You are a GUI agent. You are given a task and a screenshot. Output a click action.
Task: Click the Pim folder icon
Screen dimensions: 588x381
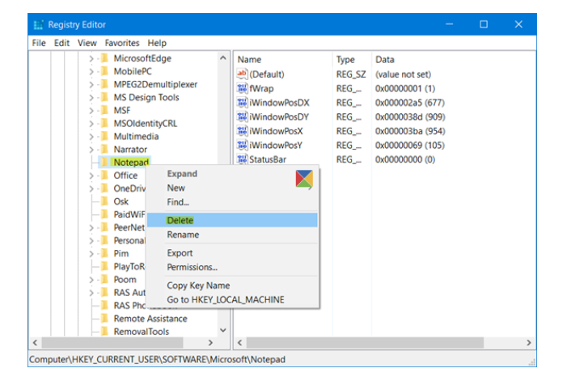coord(105,253)
